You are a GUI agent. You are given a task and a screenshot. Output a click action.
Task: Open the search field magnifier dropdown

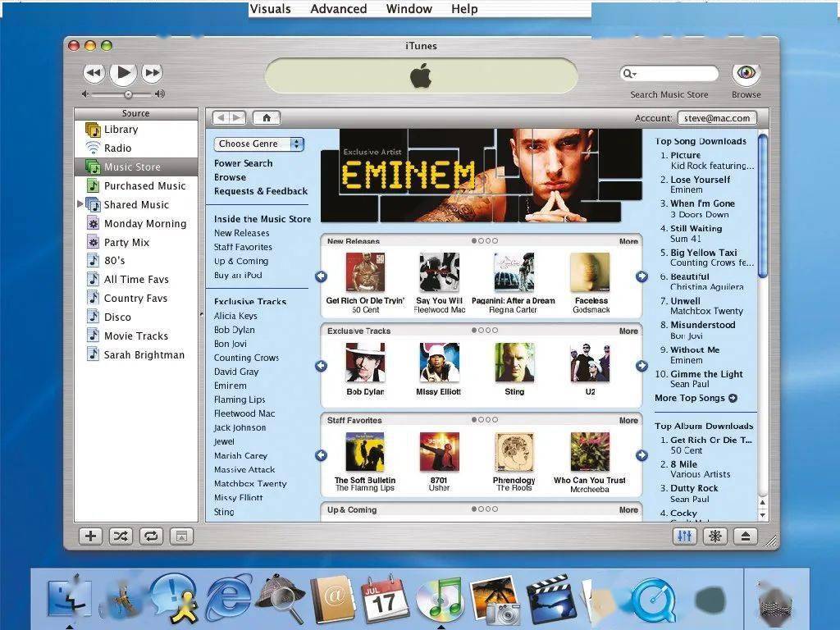coord(630,74)
